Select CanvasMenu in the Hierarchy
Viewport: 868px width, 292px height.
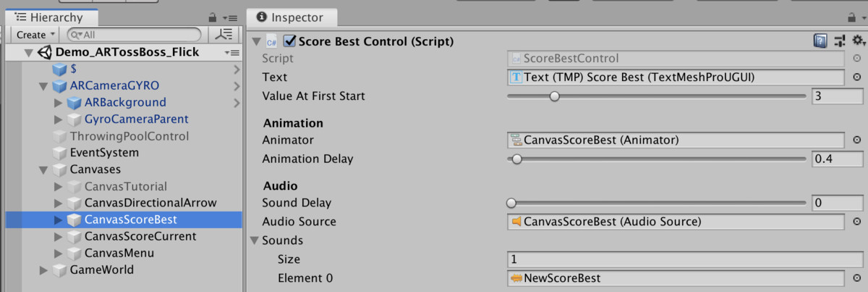pyautogui.click(x=119, y=253)
